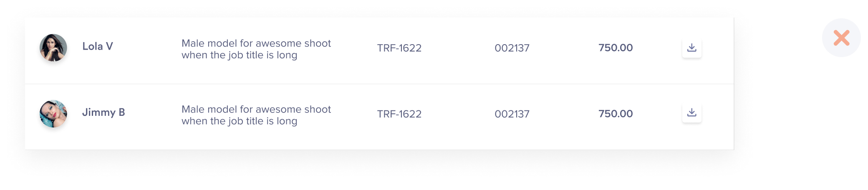The height and width of the screenshot is (190, 868).
Task: Click the divider between the two rows
Action: (x=379, y=84)
